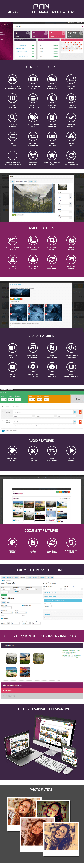Select the Dark & Light Theme icon
Image resolution: width=84 pixels, height=868 pixels.
click(x=52, y=98)
